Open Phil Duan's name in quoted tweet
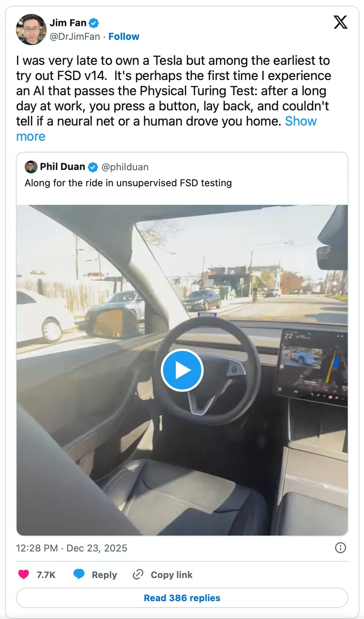The height and width of the screenshot is (619, 364). point(63,167)
